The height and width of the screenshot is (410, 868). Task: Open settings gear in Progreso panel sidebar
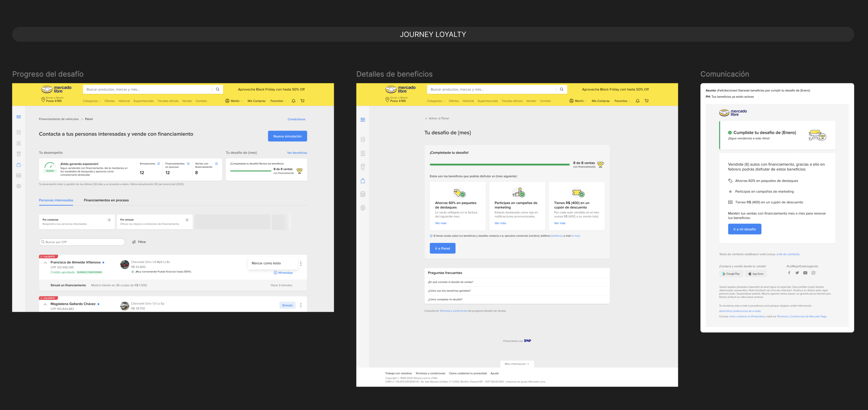pos(19,186)
